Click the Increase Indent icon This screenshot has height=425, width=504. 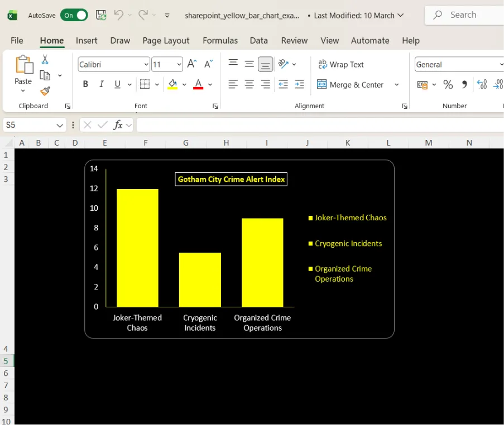click(x=299, y=84)
